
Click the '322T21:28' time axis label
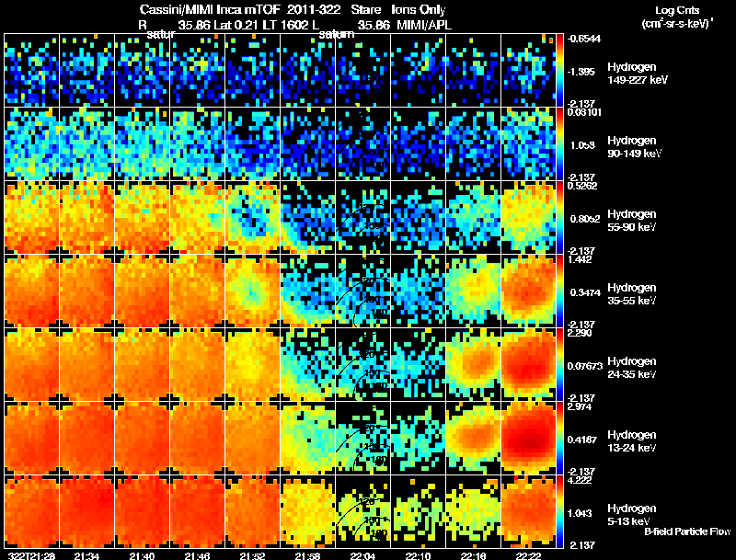31,555
